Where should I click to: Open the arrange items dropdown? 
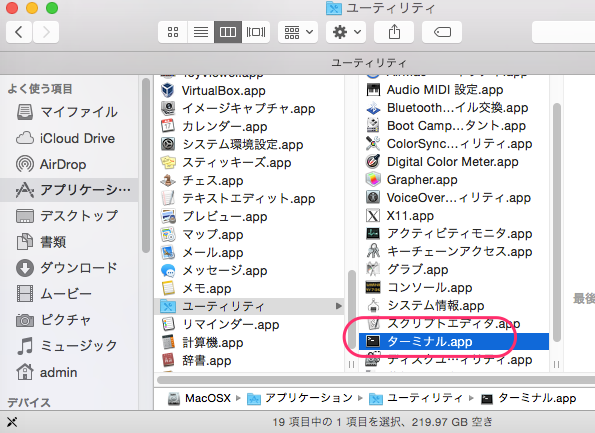point(298,32)
